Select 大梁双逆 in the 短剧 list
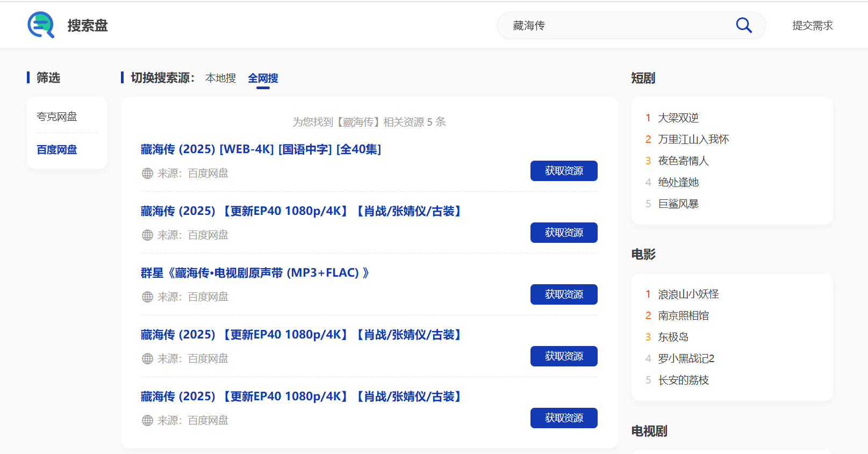 [678, 118]
